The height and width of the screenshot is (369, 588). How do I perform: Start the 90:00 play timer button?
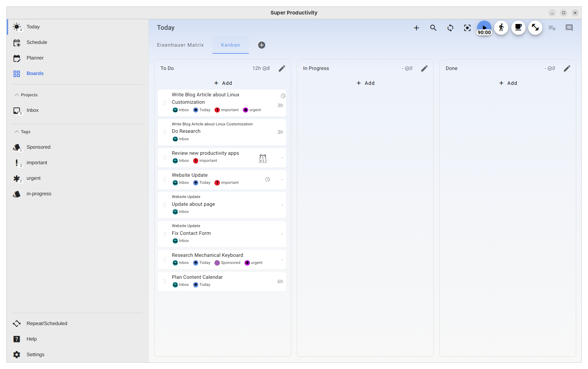[484, 28]
